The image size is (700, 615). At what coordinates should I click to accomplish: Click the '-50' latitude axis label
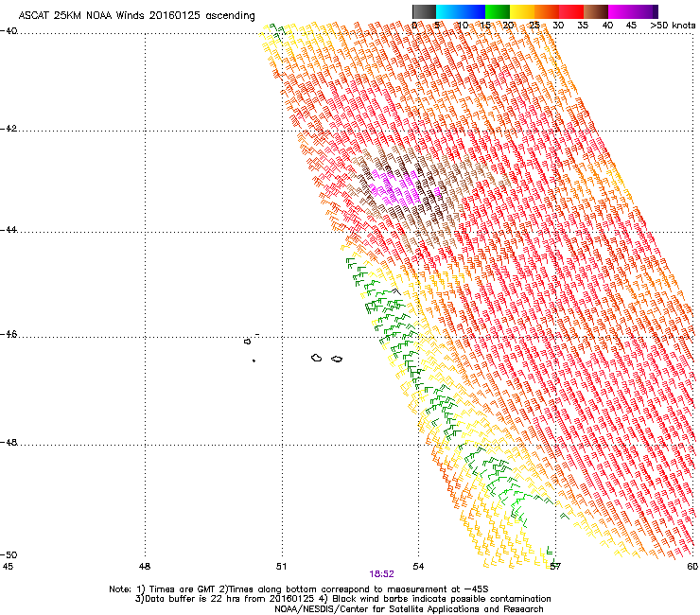(9, 554)
